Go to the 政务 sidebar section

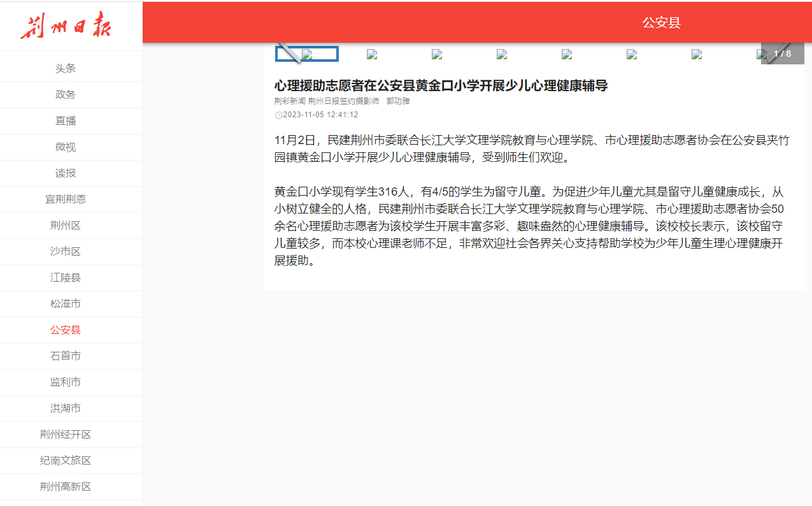(66, 94)
